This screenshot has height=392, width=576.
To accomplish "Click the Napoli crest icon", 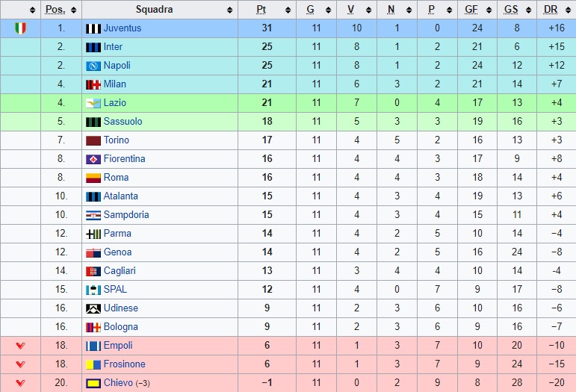I will click(93, 66).
